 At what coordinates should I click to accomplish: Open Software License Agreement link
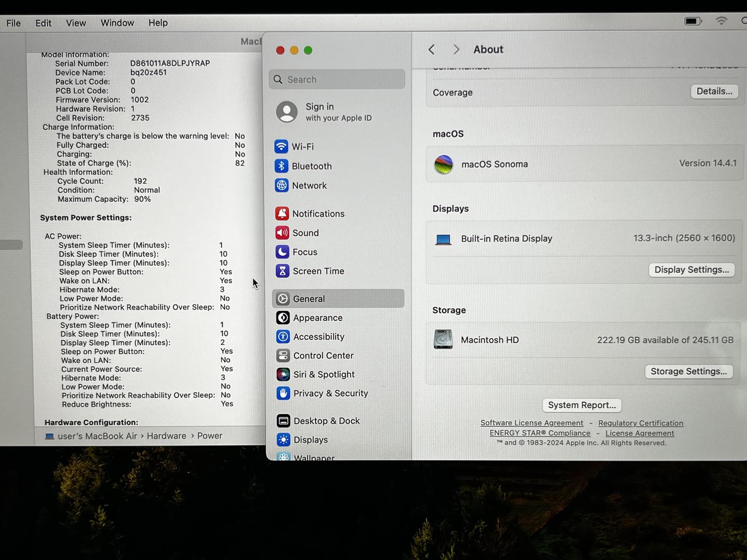pyautogui.click(x=532, y=423)
